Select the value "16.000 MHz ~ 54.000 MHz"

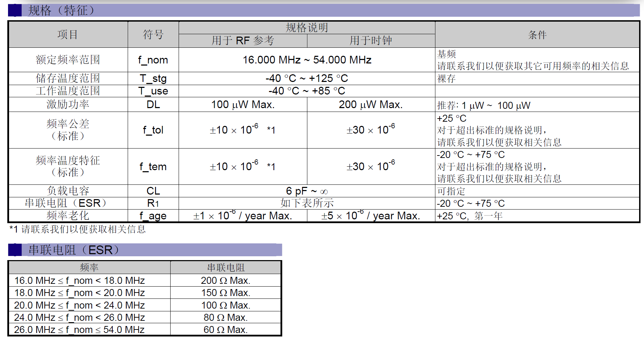pos(307,60)
